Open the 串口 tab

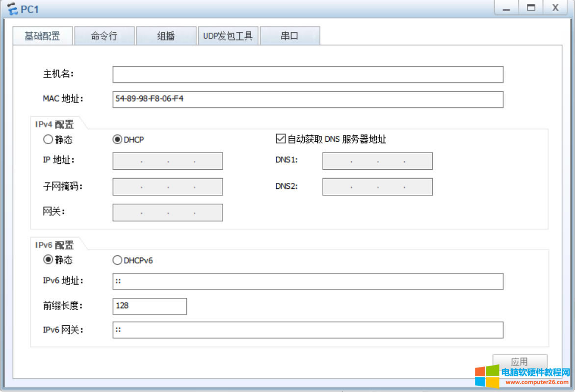point(289,36)
